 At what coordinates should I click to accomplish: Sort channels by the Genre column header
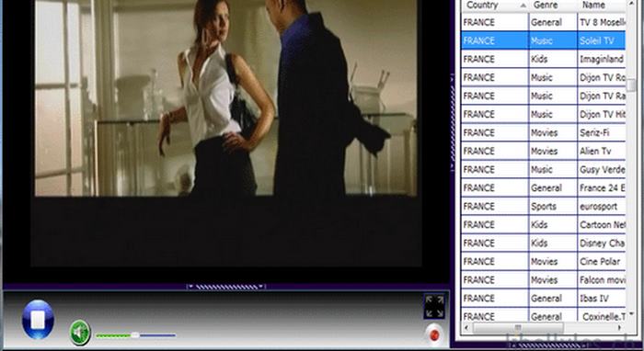[x=553, y=6]
